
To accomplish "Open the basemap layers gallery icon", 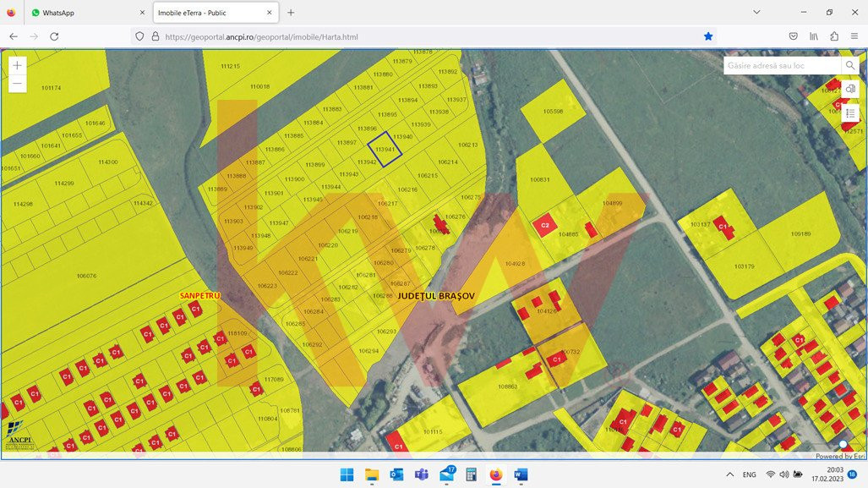I will click(x=850, y=90).
